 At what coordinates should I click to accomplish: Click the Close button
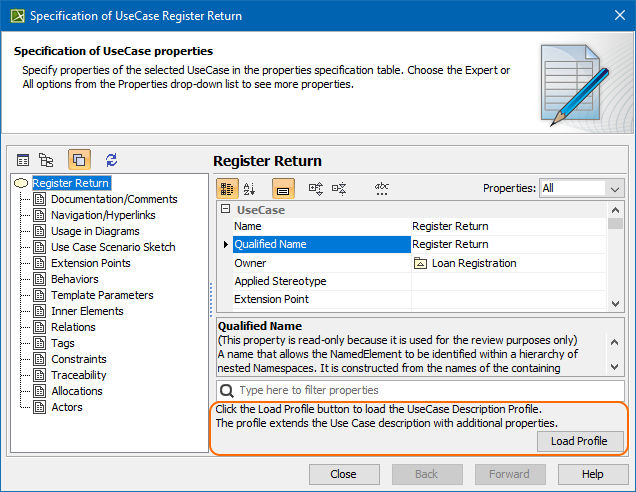click(344, 474)
